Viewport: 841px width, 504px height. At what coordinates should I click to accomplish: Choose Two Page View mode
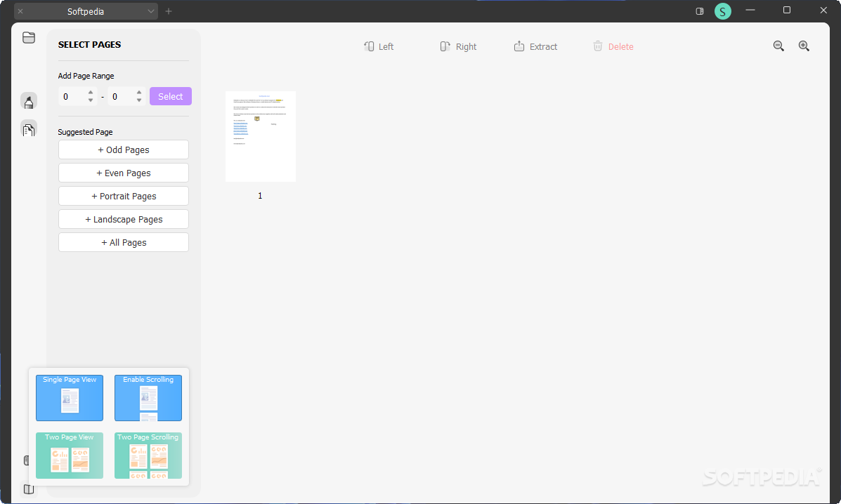point(70,456)
